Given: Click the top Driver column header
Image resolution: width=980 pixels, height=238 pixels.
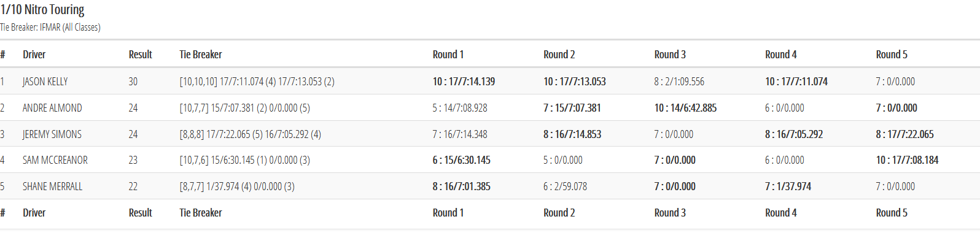Looking at the screenshot, I should pos(34,55).
